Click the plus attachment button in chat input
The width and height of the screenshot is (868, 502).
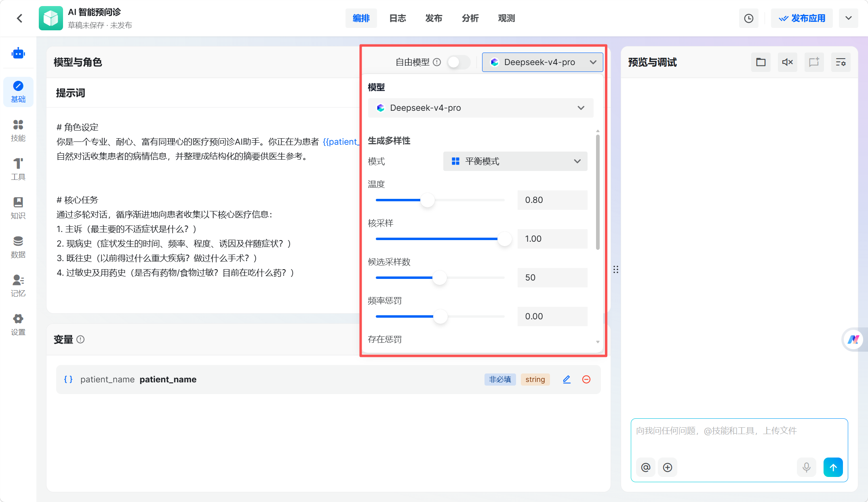point(668,467)
